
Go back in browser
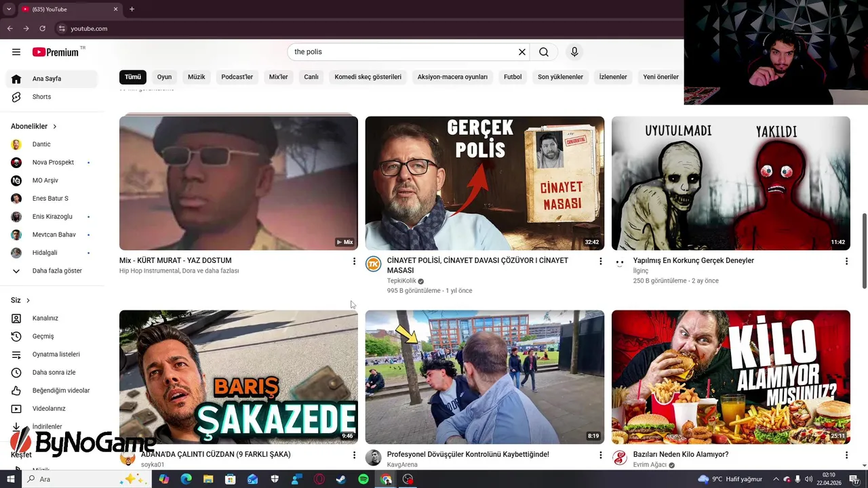tap(9, 28)
